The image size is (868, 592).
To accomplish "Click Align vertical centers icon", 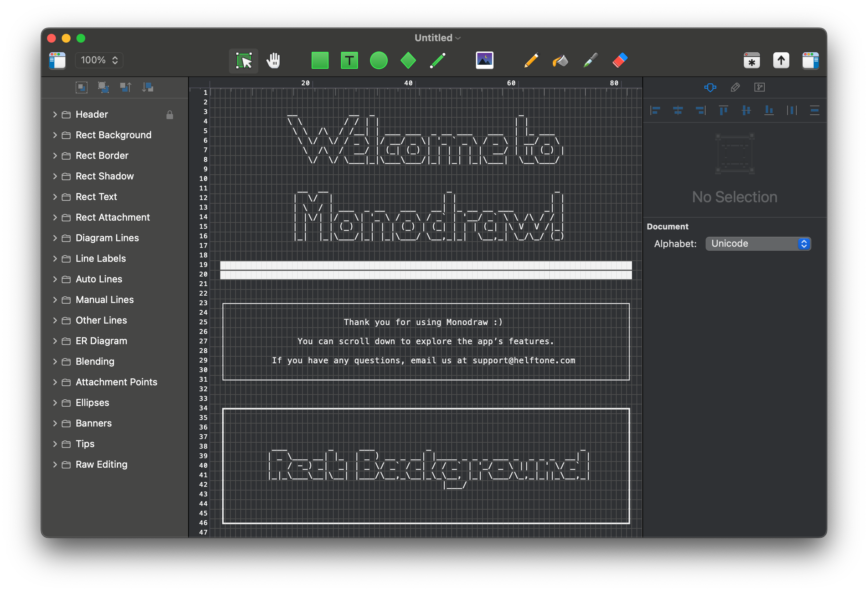I will pos(746,110).
